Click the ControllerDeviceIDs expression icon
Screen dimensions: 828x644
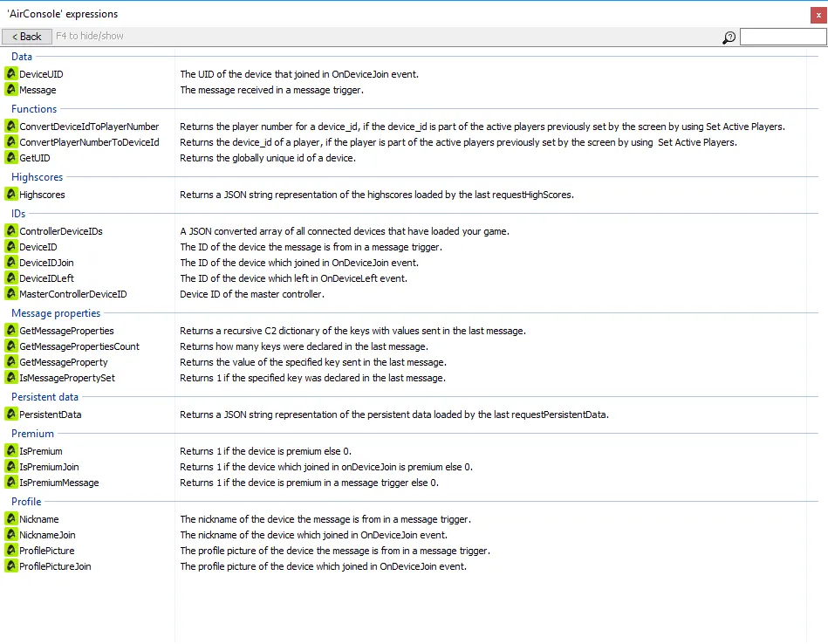point(11,230)
